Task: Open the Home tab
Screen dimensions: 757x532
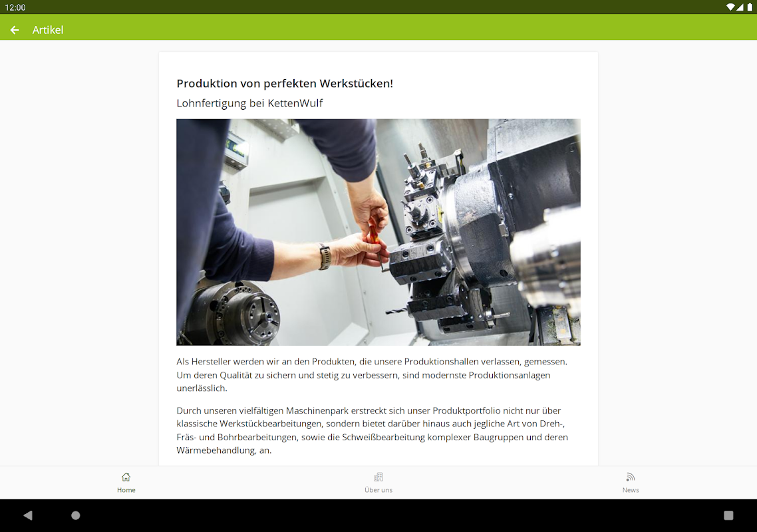Action: (x=126, y=482)
